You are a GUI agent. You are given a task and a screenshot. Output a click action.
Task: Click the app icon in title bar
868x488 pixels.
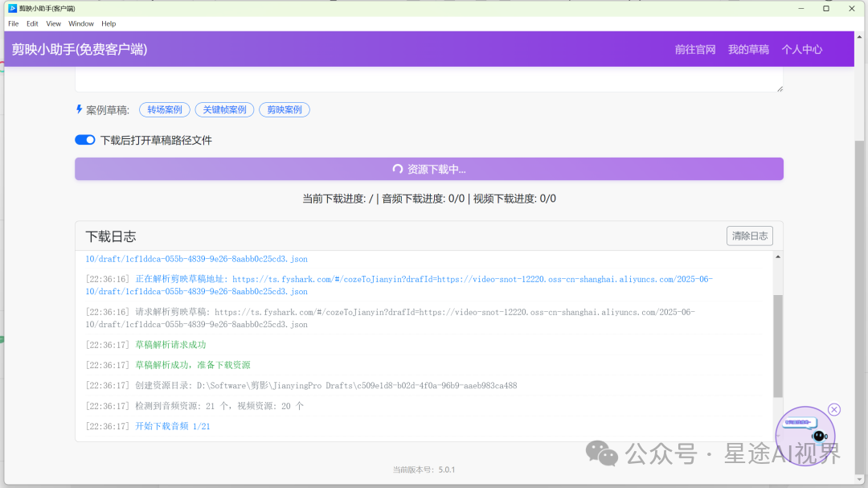(x=12, y=8)
